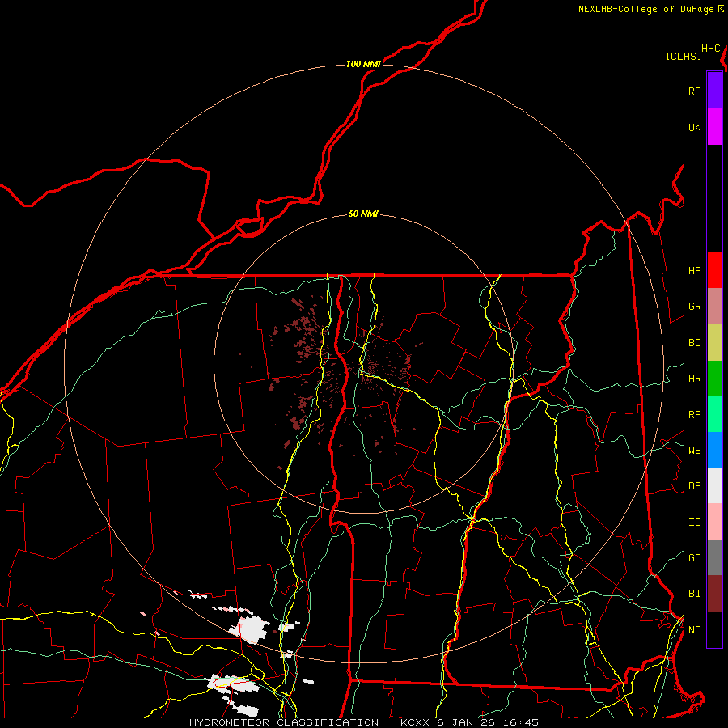Click the 'RF' legend label
The height and width of the screenshot is (728, 728).
pyautogui.click(x=694, y=91)
